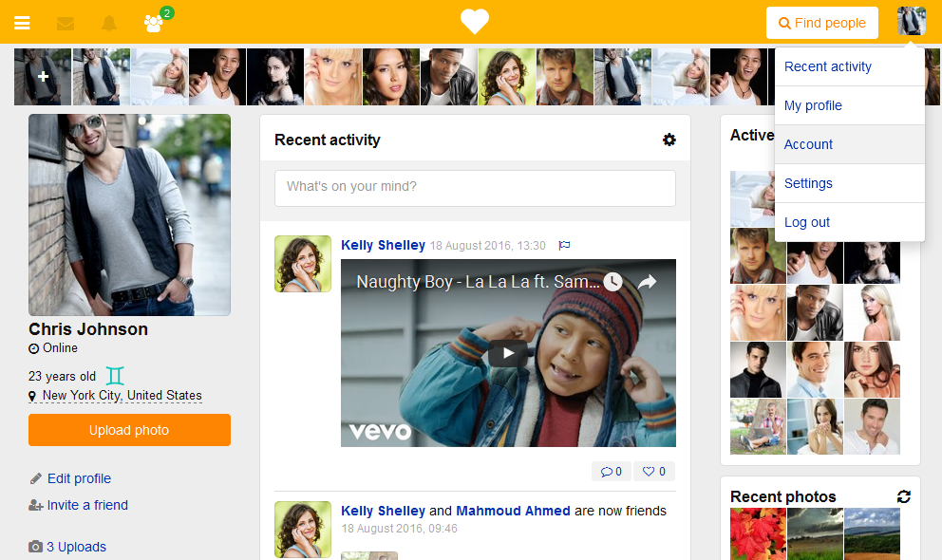Click the vevo logo on video
942x560 pixels.
tap(380, 431)
